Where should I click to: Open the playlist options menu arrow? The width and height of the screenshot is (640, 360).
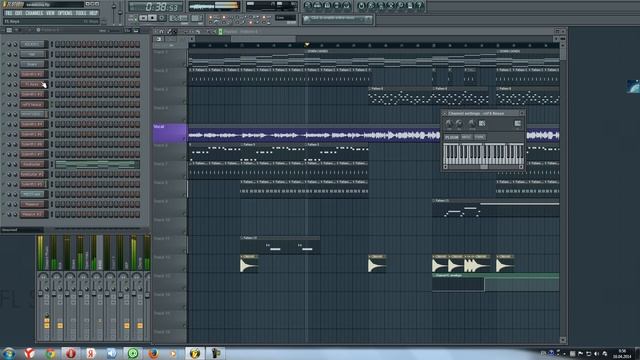click(x=156, y=31)
